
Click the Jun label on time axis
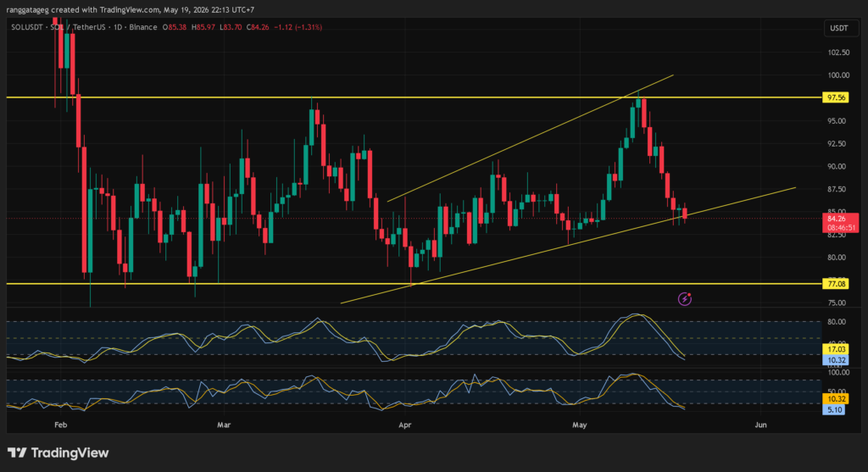coord(760,425)
